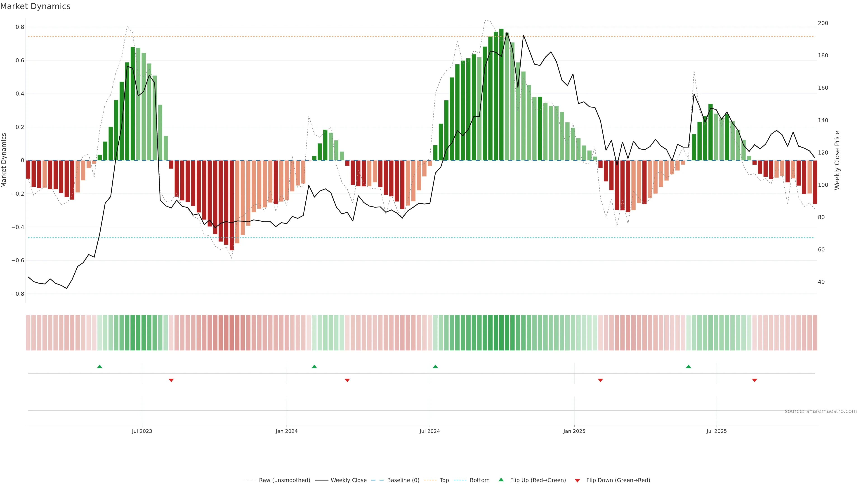Click the flip-down marker after January 2025
The width and height of the screenshot is (868, 488).
click(600, 380)
